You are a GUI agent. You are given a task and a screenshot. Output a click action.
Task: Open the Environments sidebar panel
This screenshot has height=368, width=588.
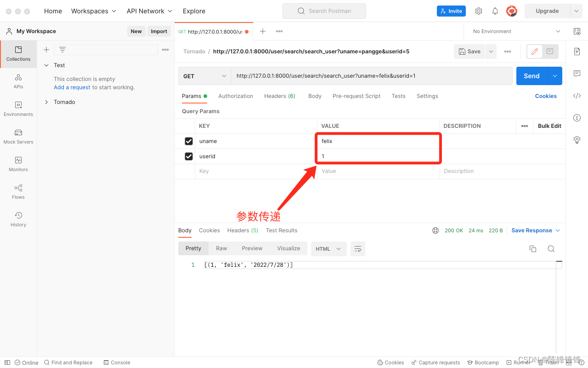(x=18, y=109)
